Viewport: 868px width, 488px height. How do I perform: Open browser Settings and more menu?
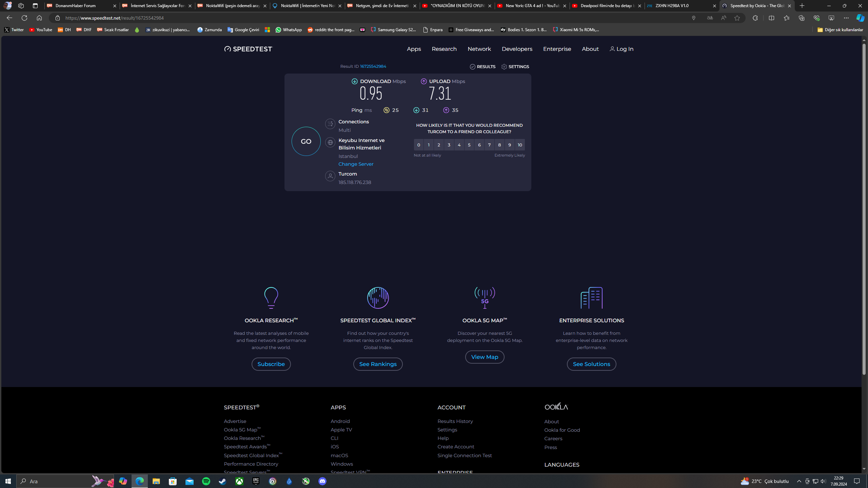[x=846, y=18]
